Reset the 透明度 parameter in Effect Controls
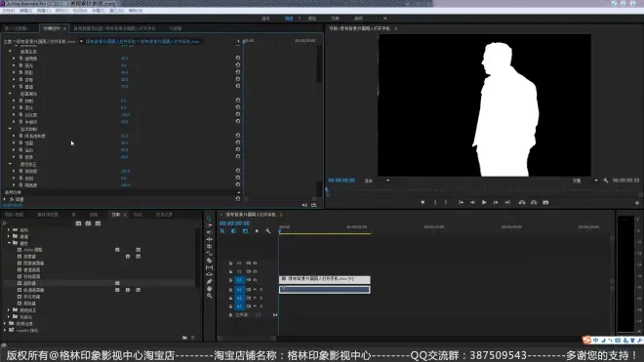This screenshot has width=644, height=362. tap(238, 58)
